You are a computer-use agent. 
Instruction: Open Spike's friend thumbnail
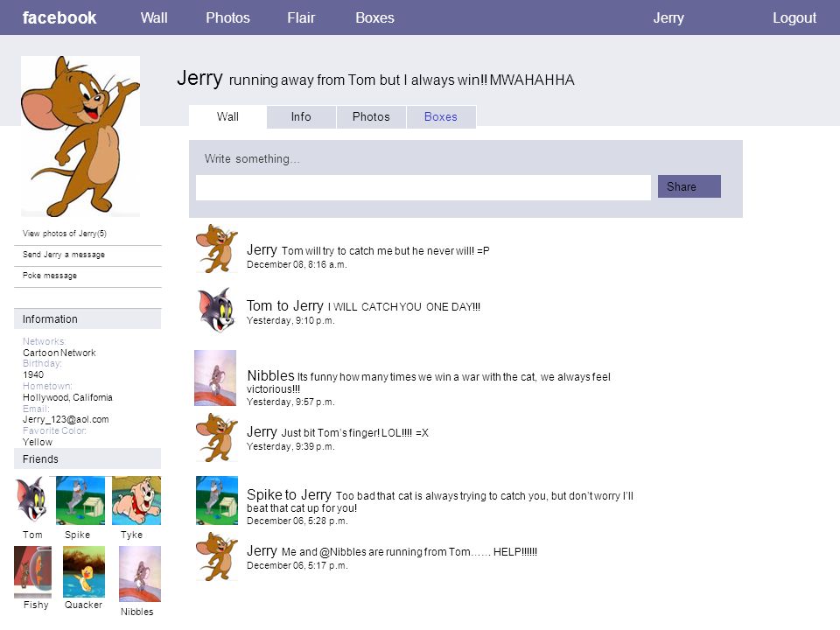coord(80,500)
